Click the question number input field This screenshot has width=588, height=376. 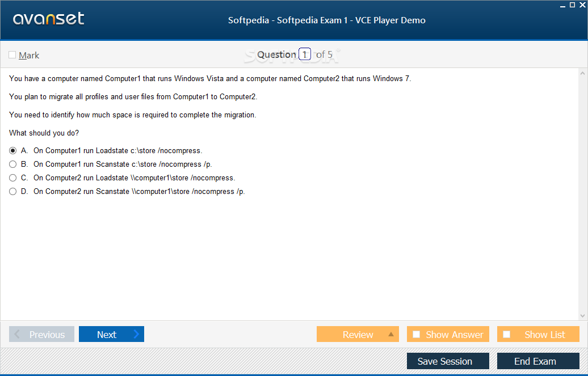coord(304,54)
